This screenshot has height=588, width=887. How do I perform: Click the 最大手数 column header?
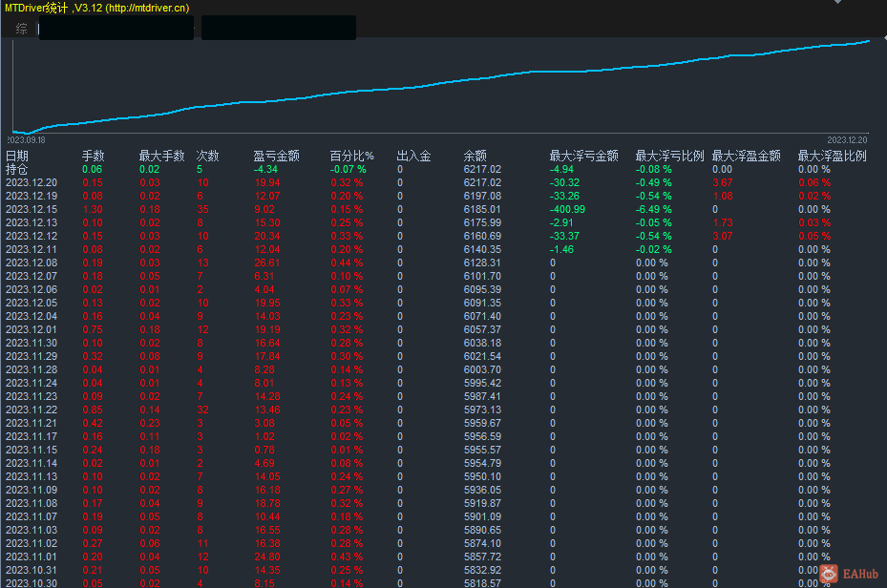[x=161, y=156]
